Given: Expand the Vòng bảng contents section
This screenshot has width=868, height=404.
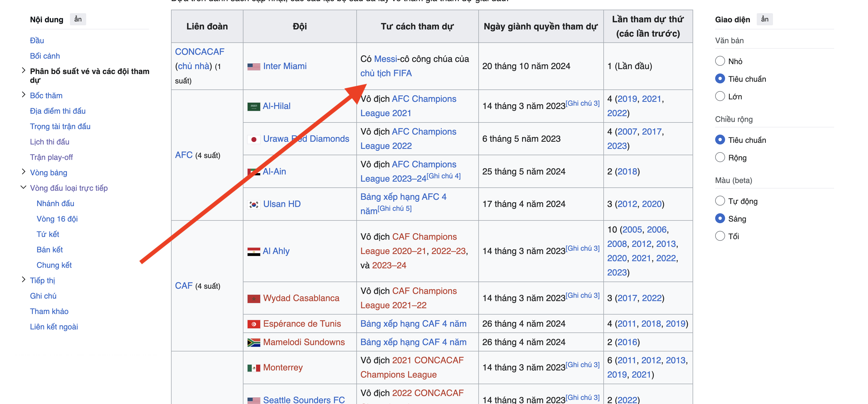Looking at the screenshot, I should coord(23,172).
